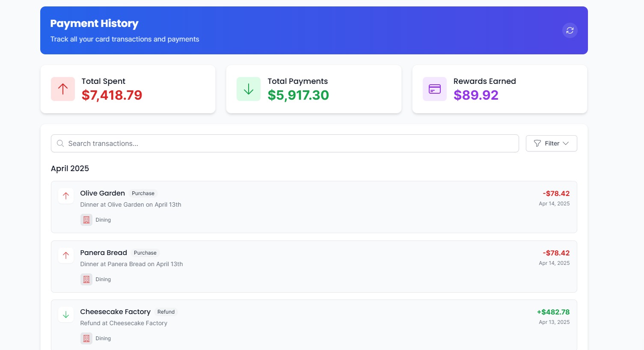The width and height of the screenshot is (644, 350).
Task: Select the Purchase tag on Olive Garden
Action: click(143, 193)
